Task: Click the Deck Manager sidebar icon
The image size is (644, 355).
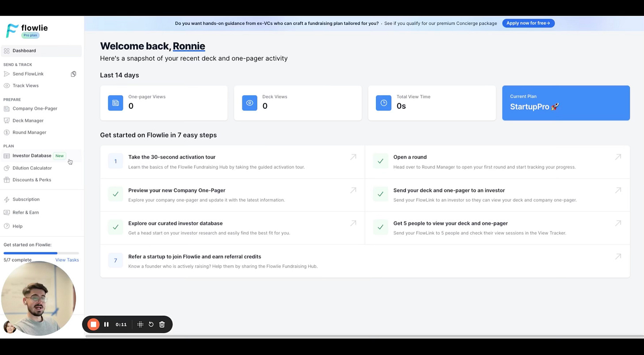Action: [7, 121]
